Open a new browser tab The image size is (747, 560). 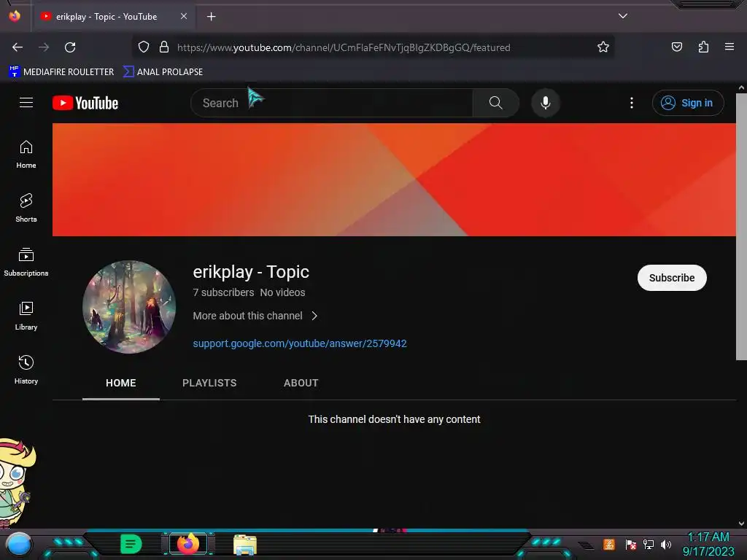(211, 17)
